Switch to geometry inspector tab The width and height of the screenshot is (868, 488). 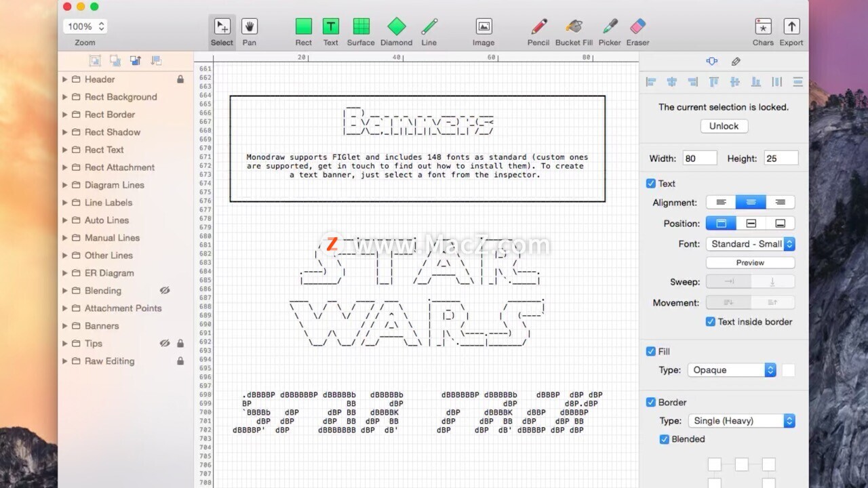click(x=711, y=61)
